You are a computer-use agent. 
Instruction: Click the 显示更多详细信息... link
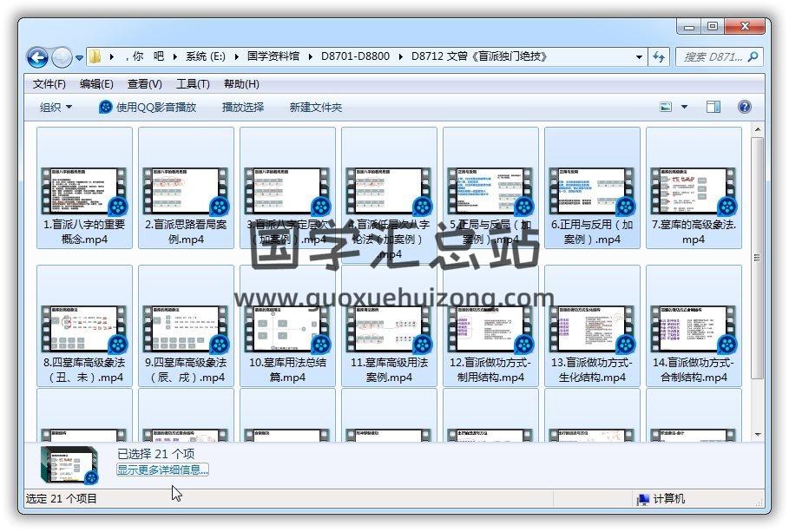tap(162, 470)
